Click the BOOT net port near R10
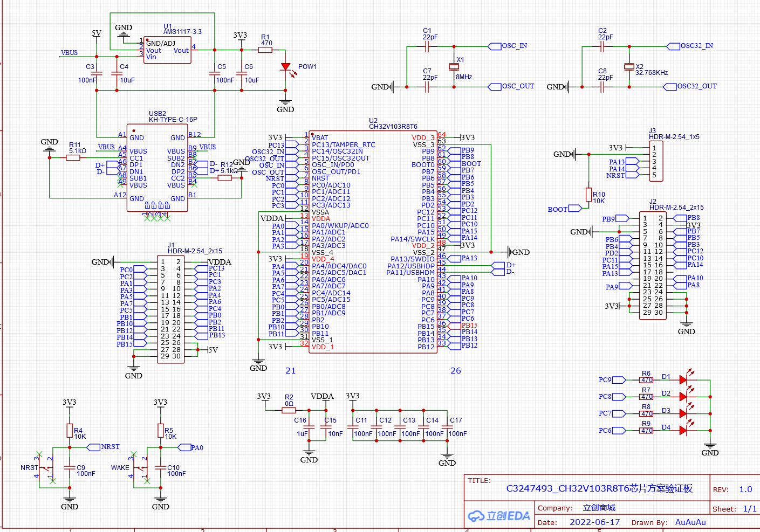Screen dimensions: 760x532 pyautogui.click(x=565, y=209)
